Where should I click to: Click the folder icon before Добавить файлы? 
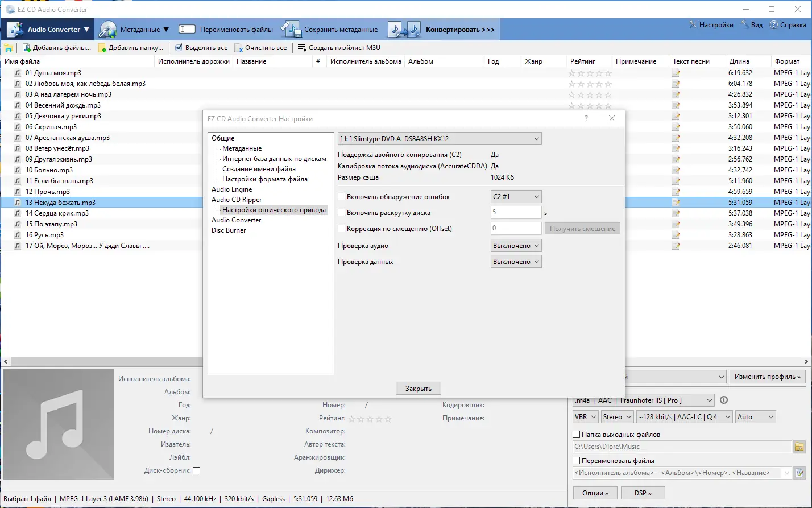[x=9, y=48]
